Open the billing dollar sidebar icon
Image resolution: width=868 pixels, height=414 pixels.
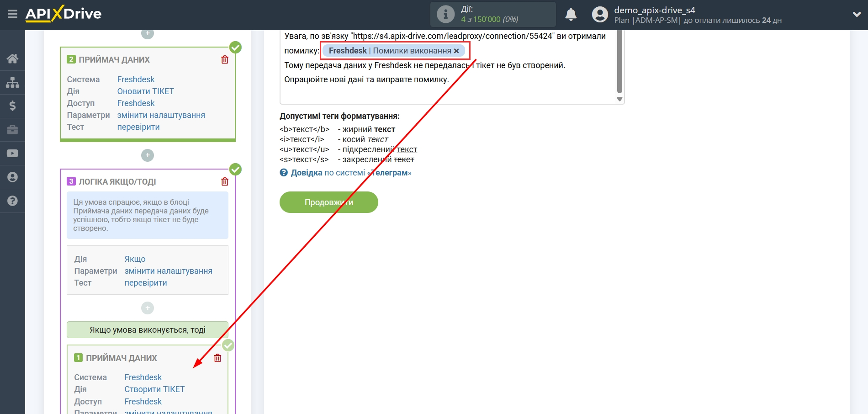point(12,106)
